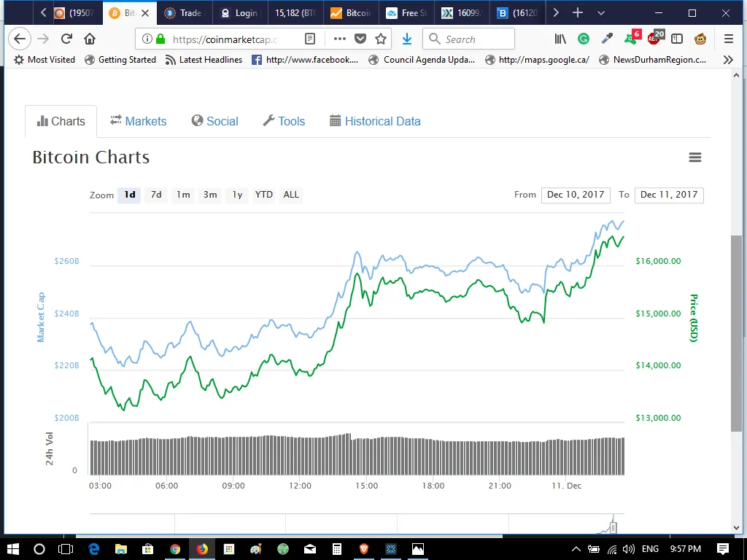Open Latest Headlines feed bookmark
Image resolution: width=747 pixels, height=560 pixels.
pos(204,60)
